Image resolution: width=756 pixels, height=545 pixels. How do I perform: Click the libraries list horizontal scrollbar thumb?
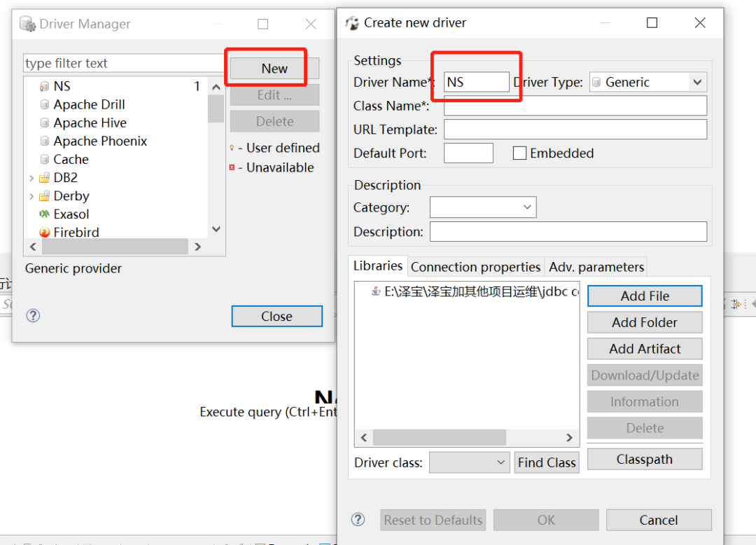click(x=439, y=437)
